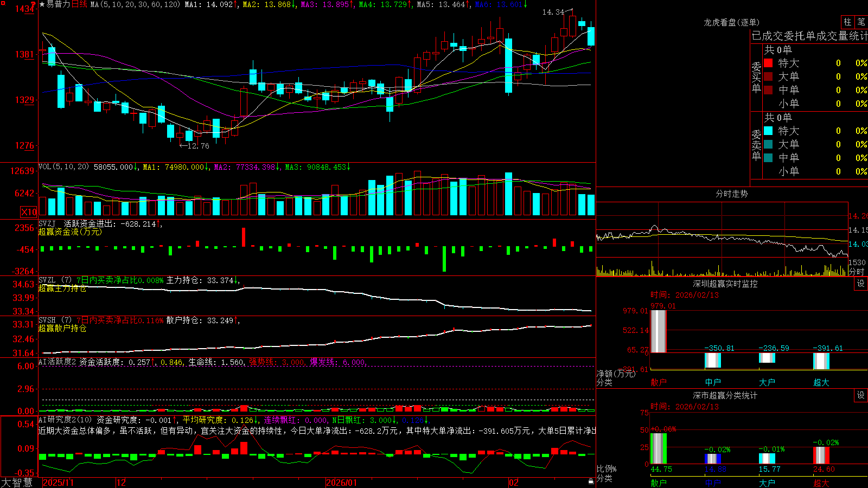Click 1434 price axis label
The image size is (868, 488).
[x=25, y=9]
